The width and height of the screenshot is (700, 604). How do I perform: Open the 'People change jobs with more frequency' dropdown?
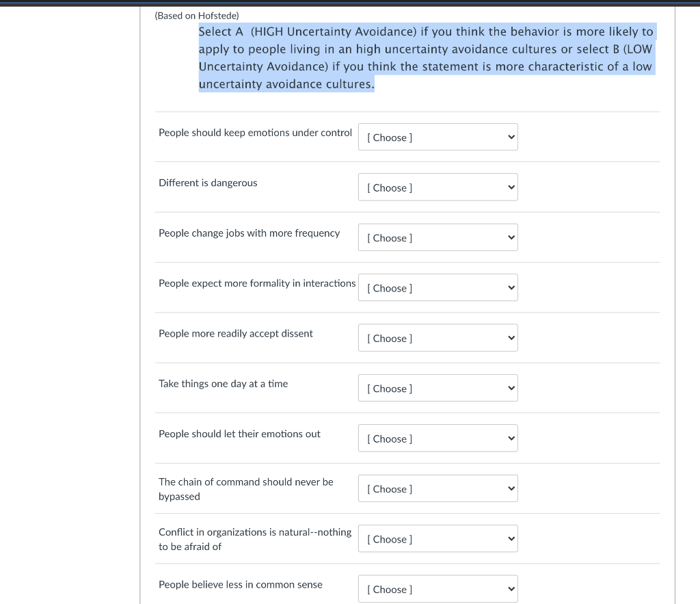pyautogui.click(x=437, y=237)
